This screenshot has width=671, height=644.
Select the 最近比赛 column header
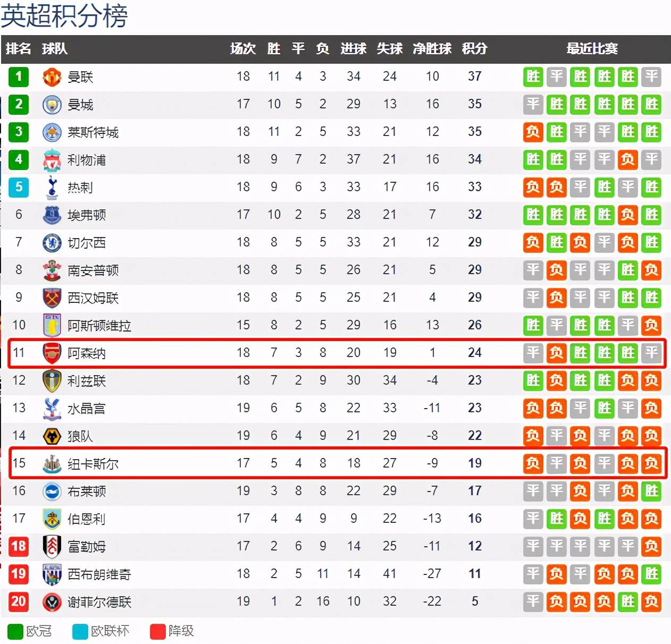coord(592,49)
